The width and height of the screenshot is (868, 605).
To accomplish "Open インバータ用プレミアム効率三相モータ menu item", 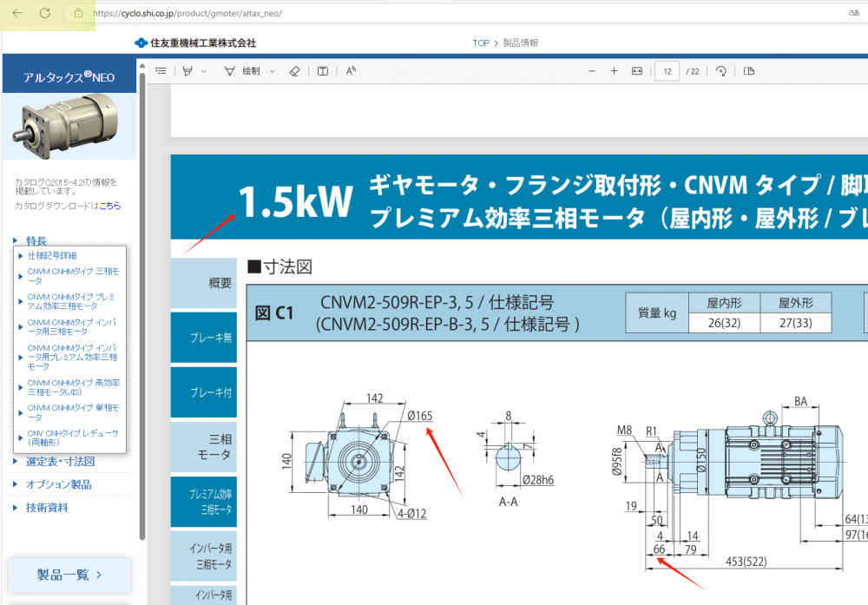I will 72,357.
